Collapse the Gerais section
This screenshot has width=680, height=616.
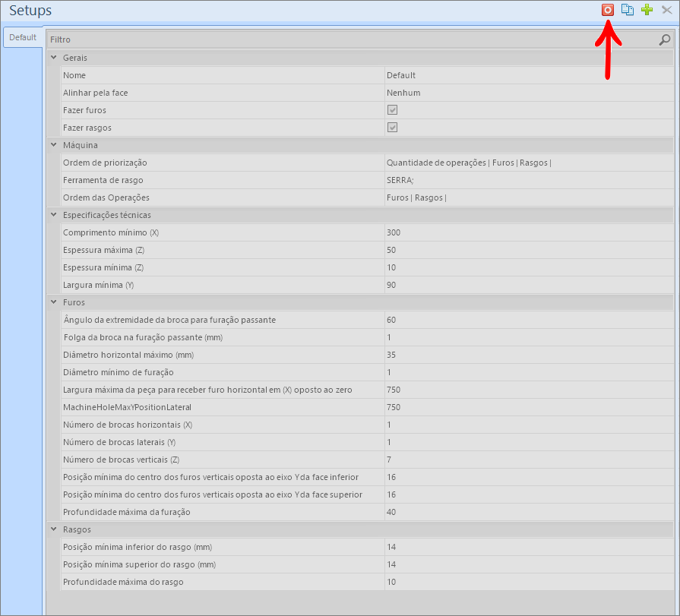tap(54, 57)
